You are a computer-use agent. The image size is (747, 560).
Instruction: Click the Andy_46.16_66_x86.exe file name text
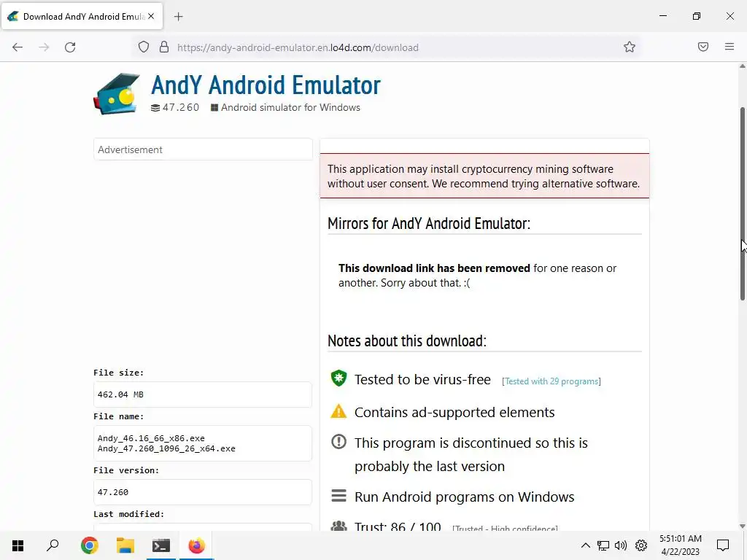[x=151, y=438]
